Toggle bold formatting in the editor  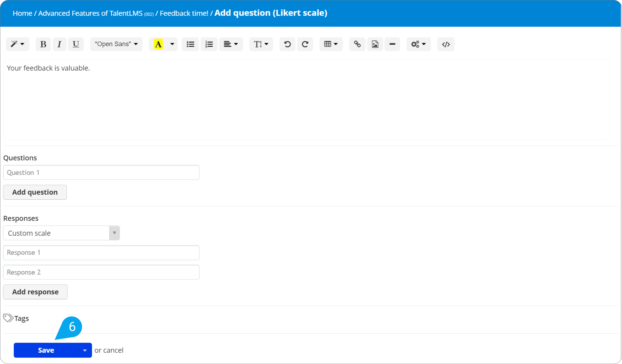pos(43,44)
